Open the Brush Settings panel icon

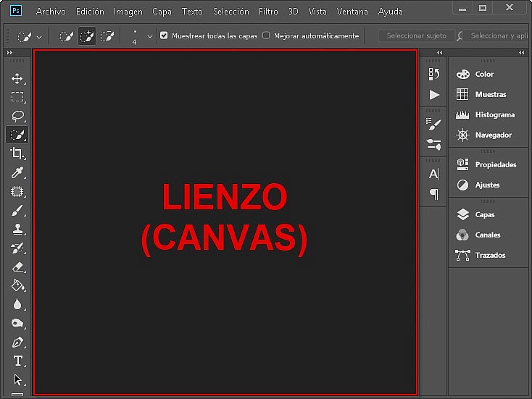(433, 124)
